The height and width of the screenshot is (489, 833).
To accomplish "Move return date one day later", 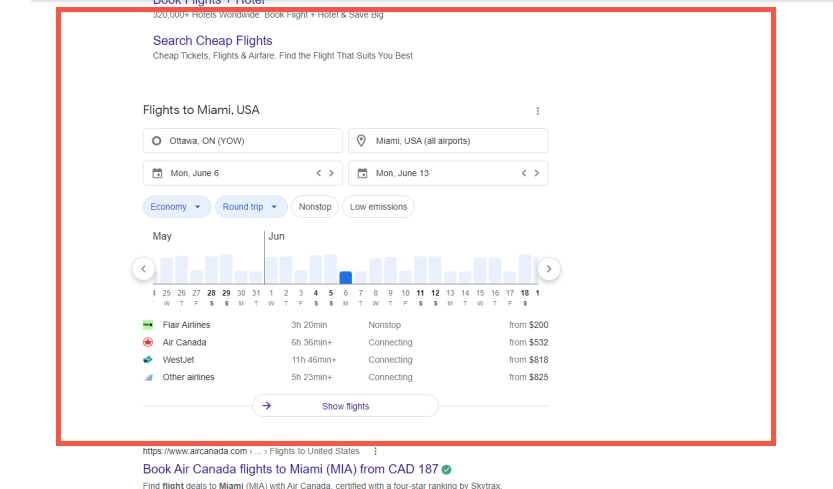I will (537, 173).
